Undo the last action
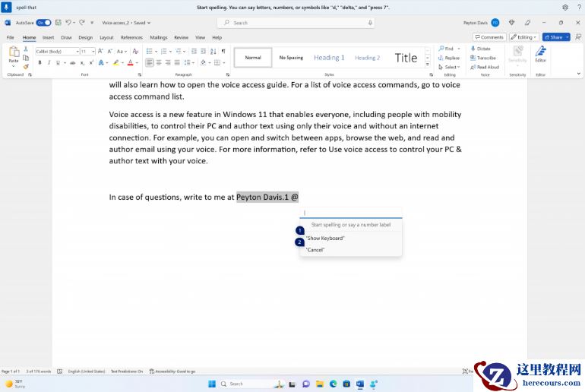The height and width of the screenshot is (392, 585). click(x=68, y=23)
